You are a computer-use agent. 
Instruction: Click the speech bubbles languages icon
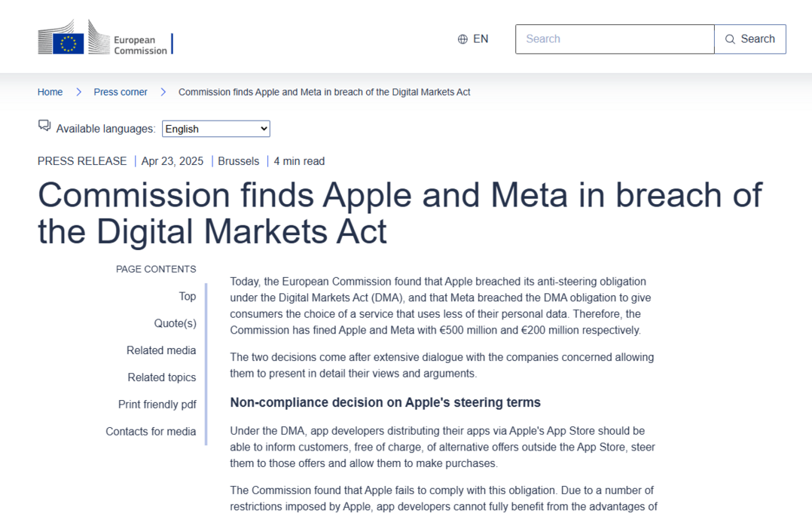pos(44,126)
